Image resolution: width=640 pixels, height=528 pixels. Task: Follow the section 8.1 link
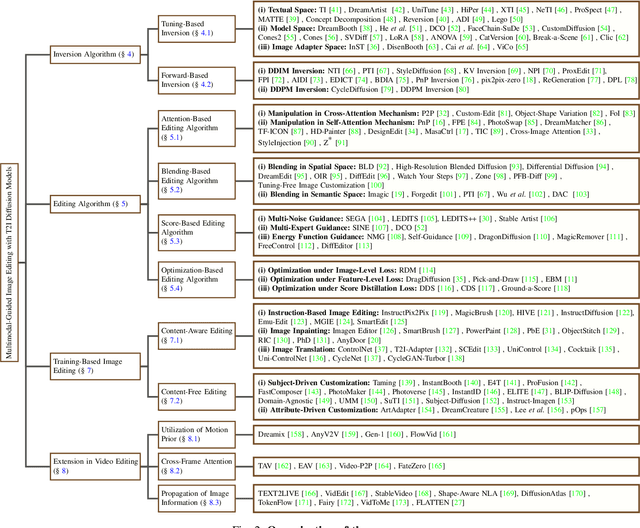click(193, 439)
